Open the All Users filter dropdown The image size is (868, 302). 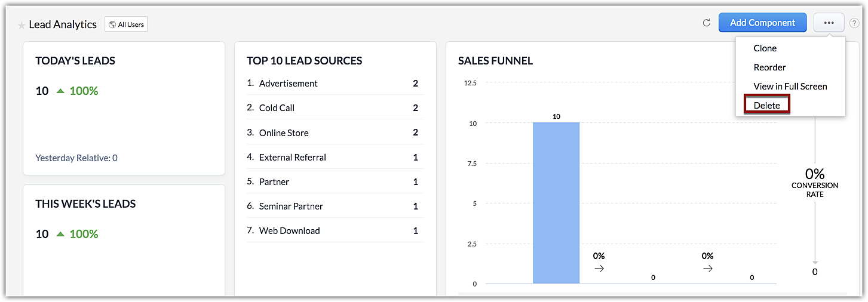point(126,24)
